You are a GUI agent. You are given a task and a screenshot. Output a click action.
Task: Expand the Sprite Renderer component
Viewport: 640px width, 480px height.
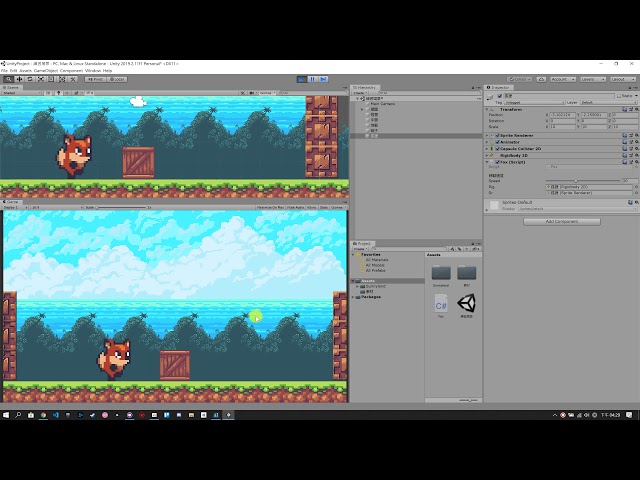(x=487, y=135)
